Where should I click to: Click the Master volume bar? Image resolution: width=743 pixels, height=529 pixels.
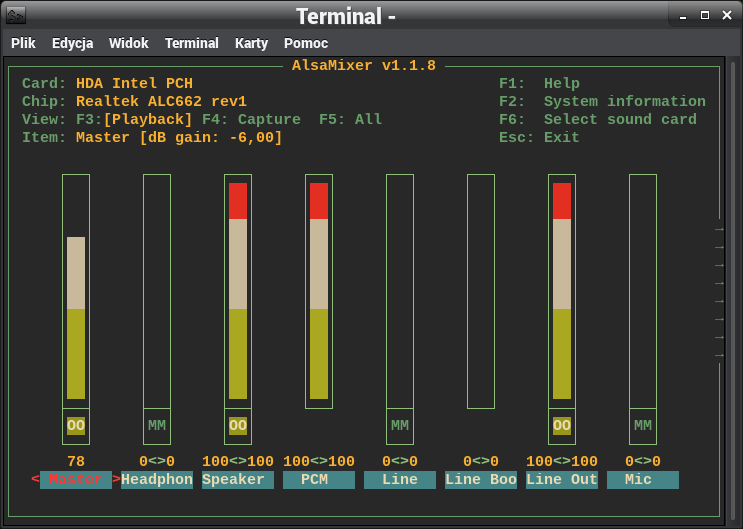[x=76, y=291]
